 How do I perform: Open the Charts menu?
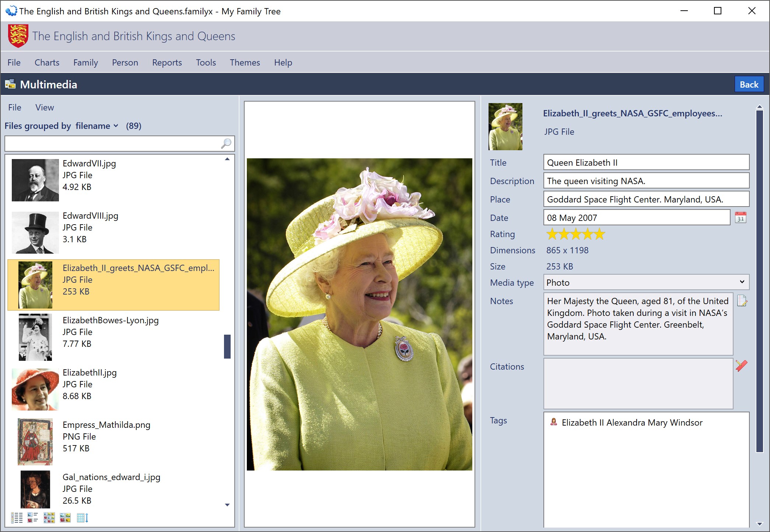click(47, 63)
